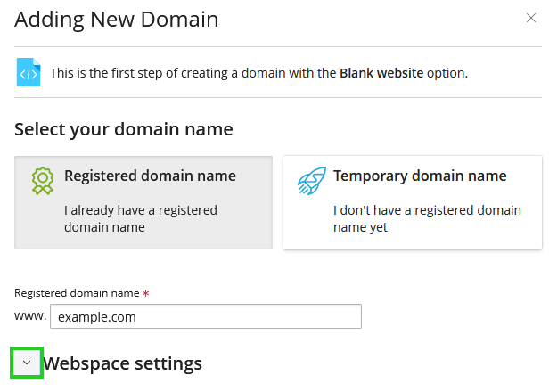Image resolution: width=549 pixels, height=392 pixels.
Task: Click "I already have a registered domain name" text
Action: (x=140, y=219)
